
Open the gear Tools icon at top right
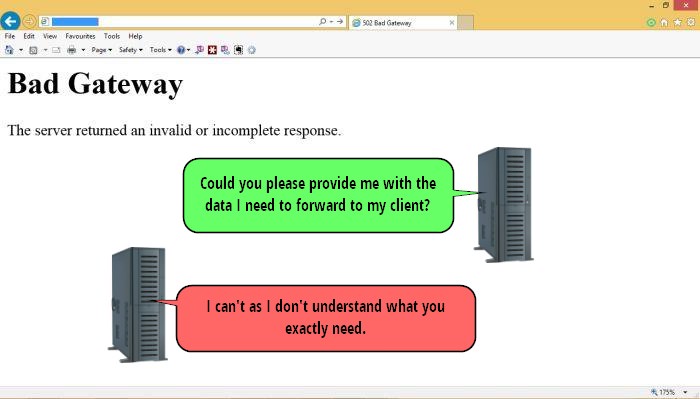pos(691,22)
